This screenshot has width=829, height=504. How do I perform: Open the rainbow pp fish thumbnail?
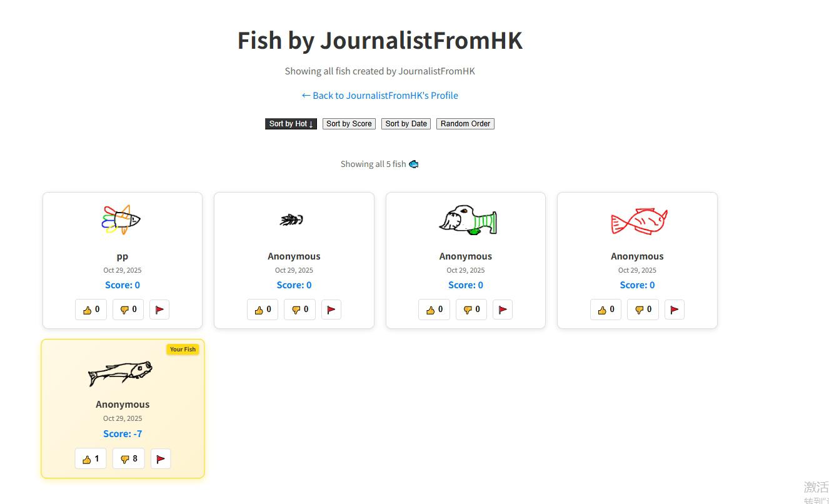[x=122, y=220]
